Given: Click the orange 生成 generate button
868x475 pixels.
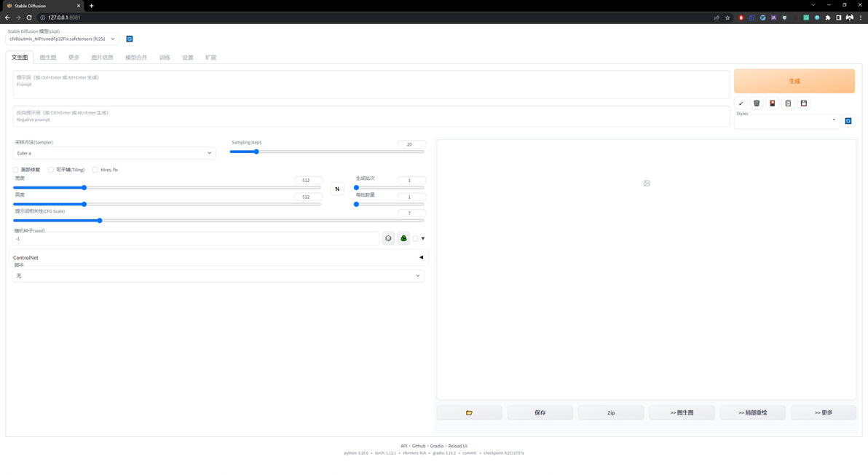Looking at the screenshot, I should coord(794,82).
